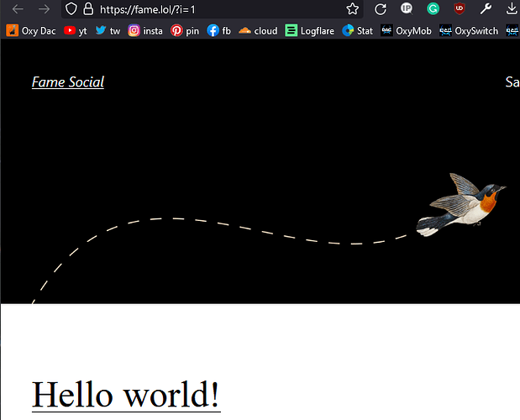520x420 pixels.
Task: Open the Twitter 'tw' bookmark
Action: tap(108, 30)
